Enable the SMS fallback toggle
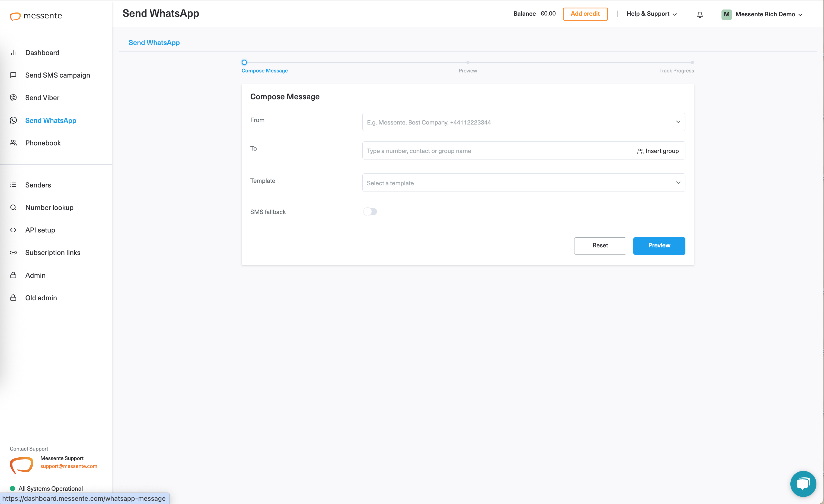 pyautogui.click(x=370, y=211)
